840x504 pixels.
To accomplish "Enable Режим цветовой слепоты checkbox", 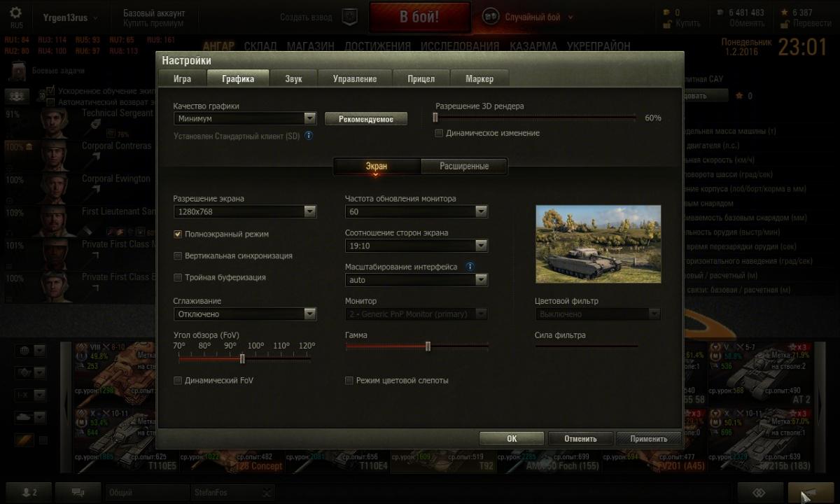I will [349, 380].
